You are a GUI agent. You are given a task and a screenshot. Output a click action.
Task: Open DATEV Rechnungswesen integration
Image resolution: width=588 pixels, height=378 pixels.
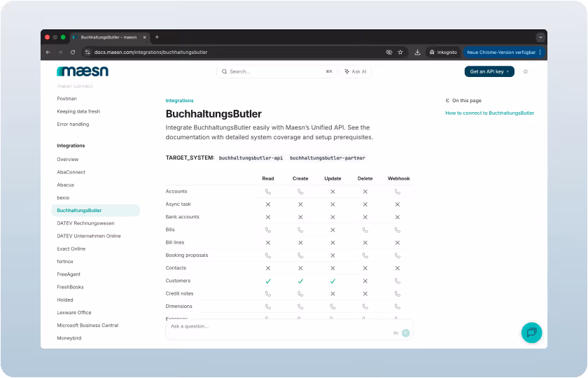point(85,223)
